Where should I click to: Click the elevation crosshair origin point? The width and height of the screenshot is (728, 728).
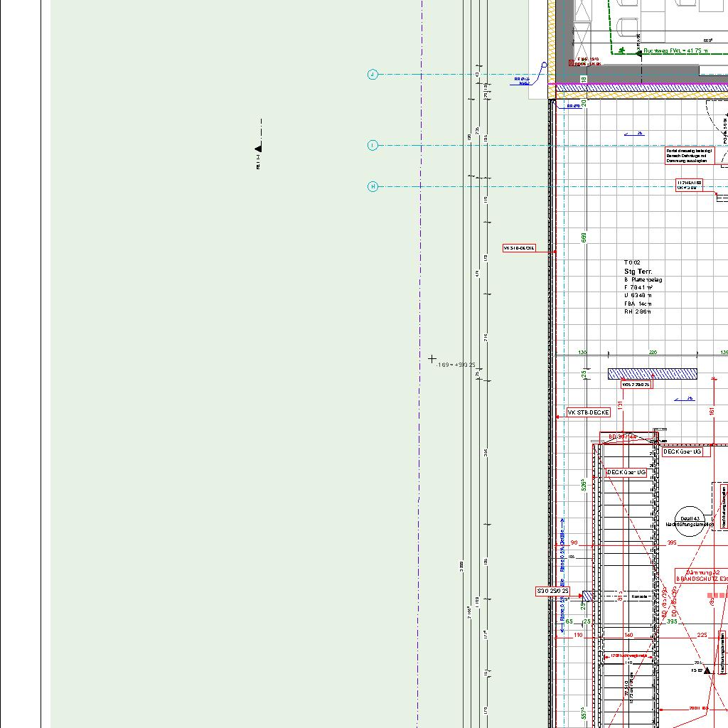(432, 359)
